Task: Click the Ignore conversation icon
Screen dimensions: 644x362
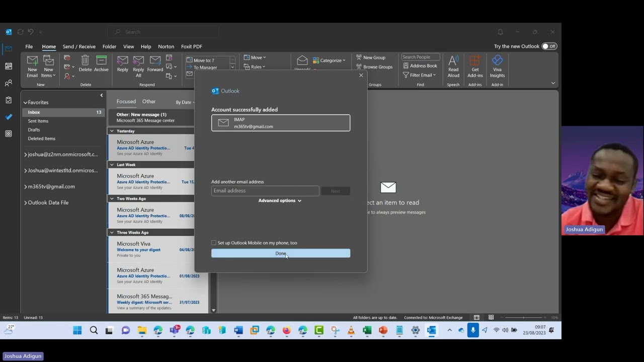Action: (x=67, y=58)
